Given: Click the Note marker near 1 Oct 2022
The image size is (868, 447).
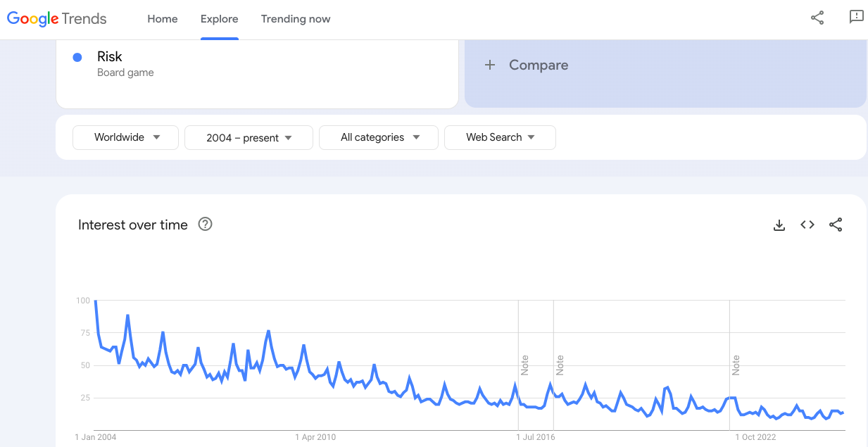Looking at the screenshot, I should tap(736, 365).
